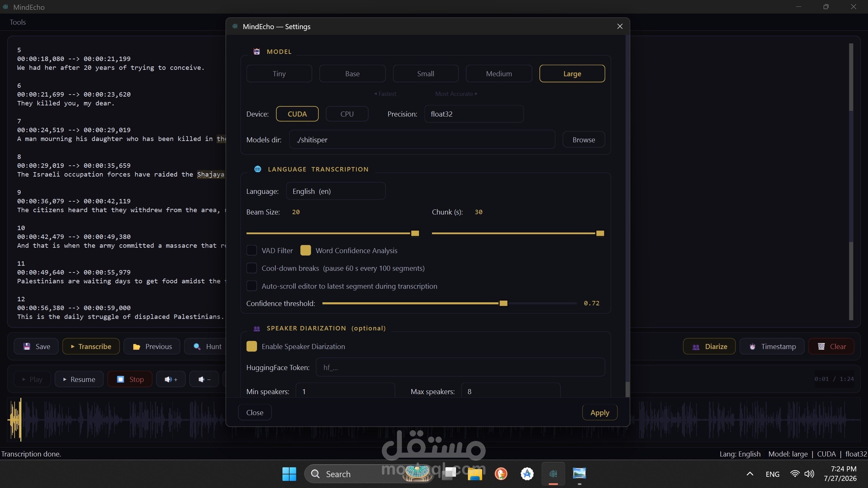868x488 pixels.
Task: Enable Auto-scroll editor checkbox
Action: [x=252, y=286]
